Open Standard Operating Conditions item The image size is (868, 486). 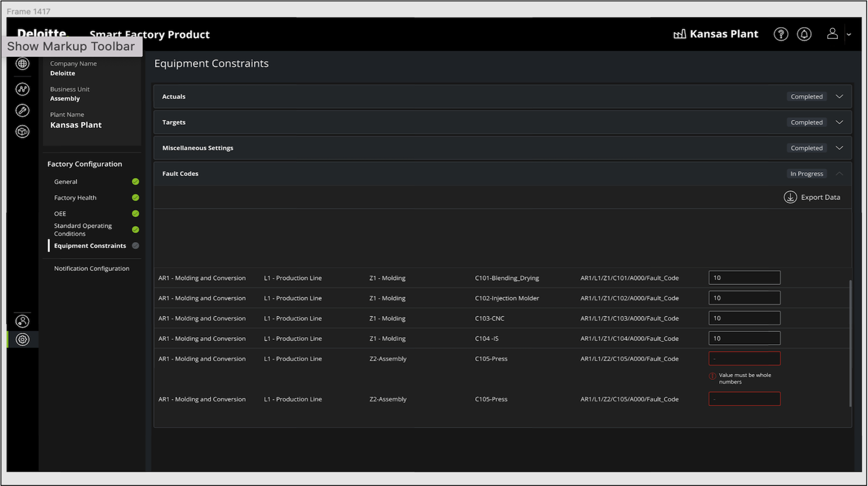click(x=83, y=229)
